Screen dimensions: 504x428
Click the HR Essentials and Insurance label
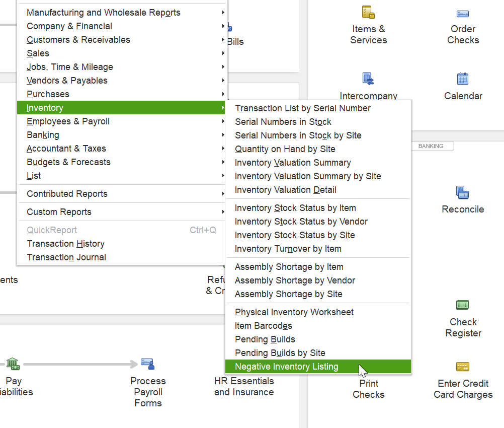point(244,387)
